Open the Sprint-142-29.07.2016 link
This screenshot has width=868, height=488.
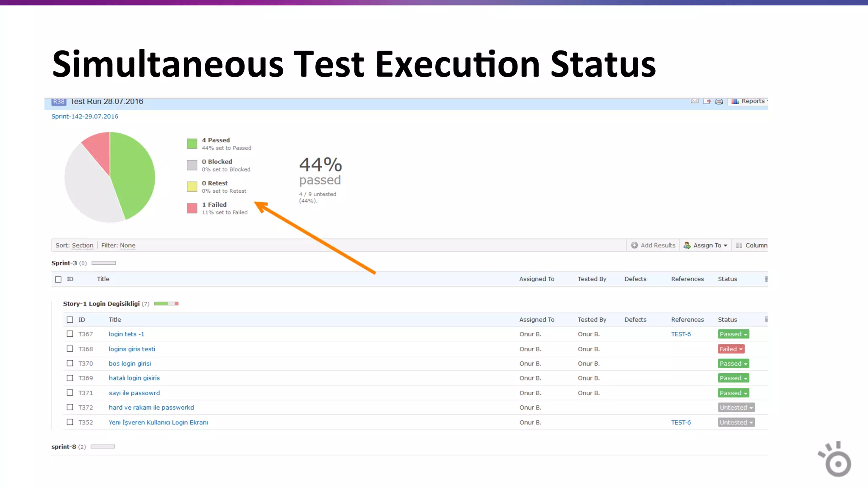pyautogui.click(x=85, y=116)
